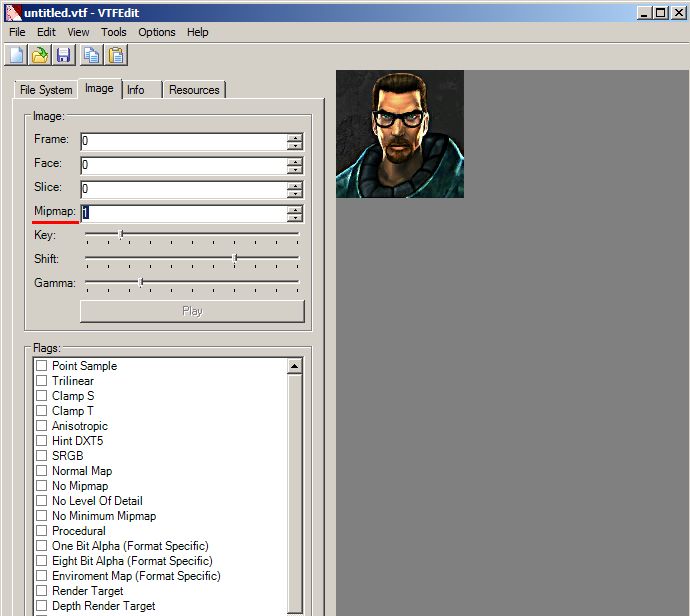Click the Flags list scrollbar track
Screen dimensions: 690x616
coord(294,493)
